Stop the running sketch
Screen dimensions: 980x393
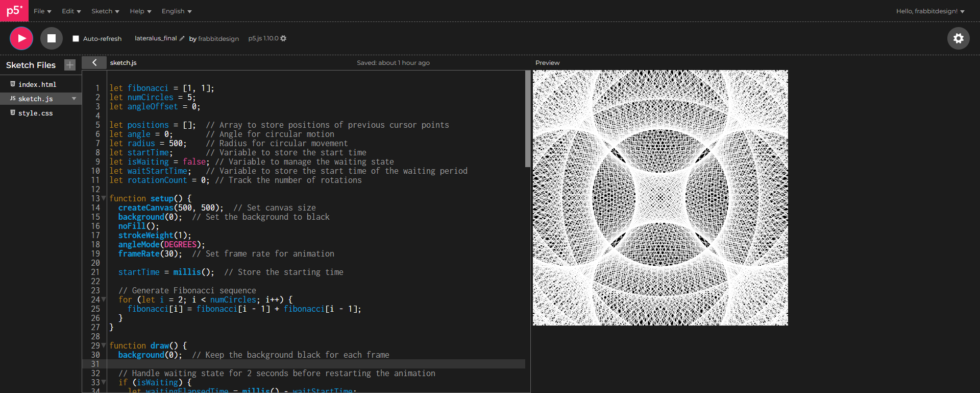point(51,38)
